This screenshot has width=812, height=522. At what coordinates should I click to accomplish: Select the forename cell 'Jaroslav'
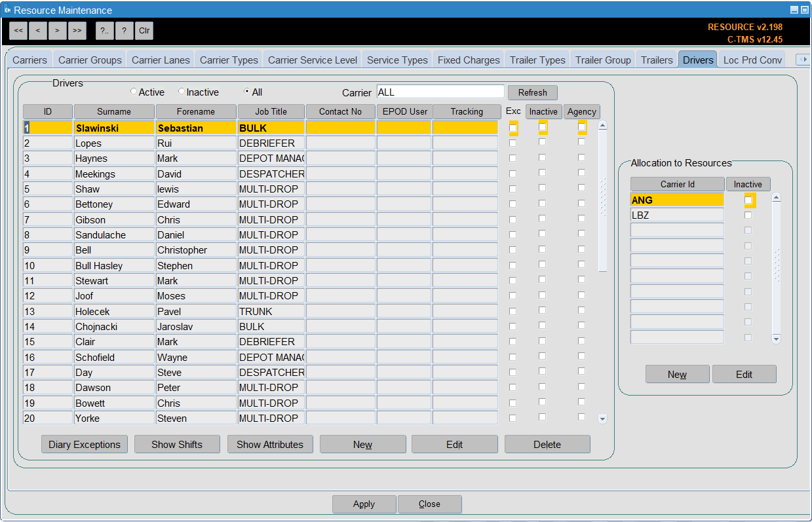click(x=196, y=326)
